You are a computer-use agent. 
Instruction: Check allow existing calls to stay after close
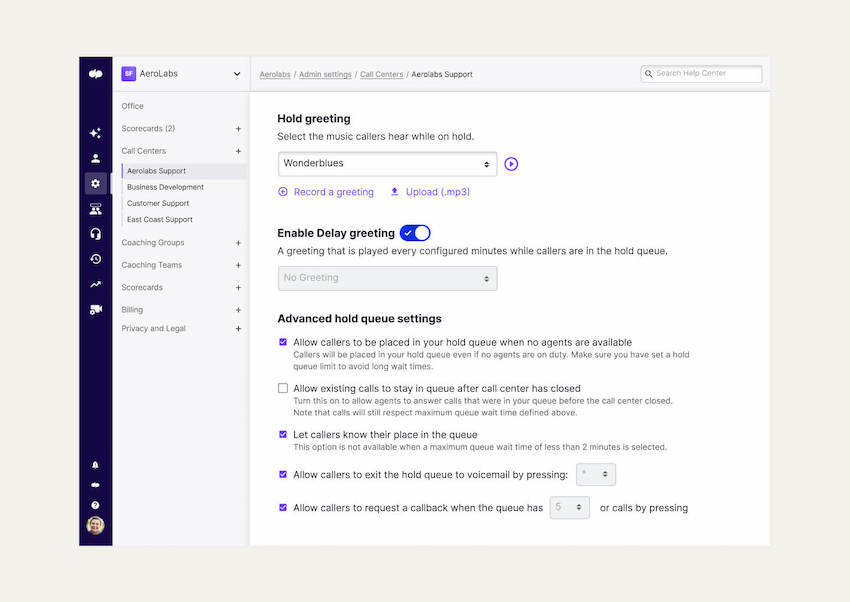[283, 388]
